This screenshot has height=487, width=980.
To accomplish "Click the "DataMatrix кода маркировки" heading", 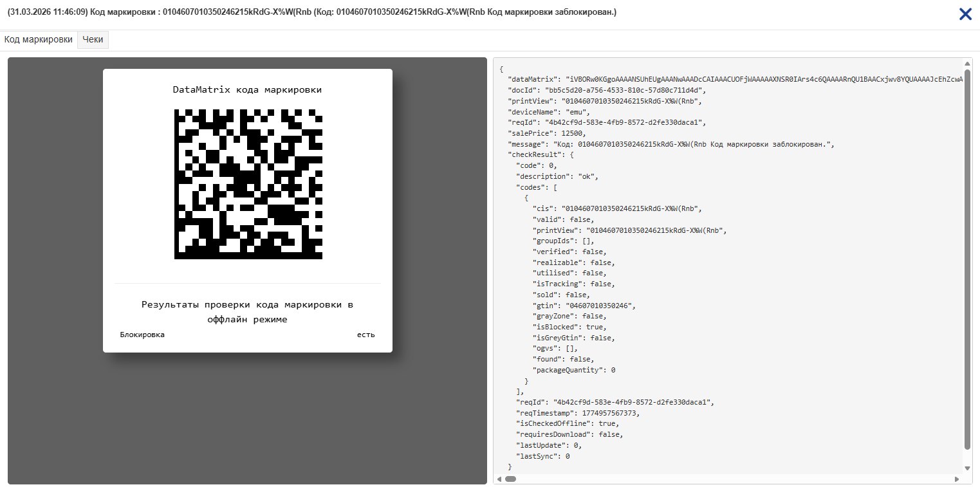I will [x=247, y=89].
